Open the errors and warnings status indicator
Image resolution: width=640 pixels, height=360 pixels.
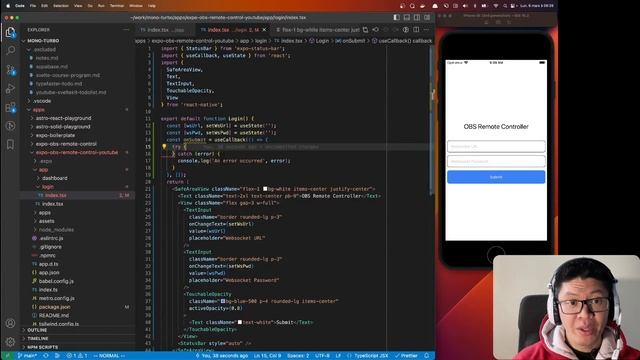77,356
